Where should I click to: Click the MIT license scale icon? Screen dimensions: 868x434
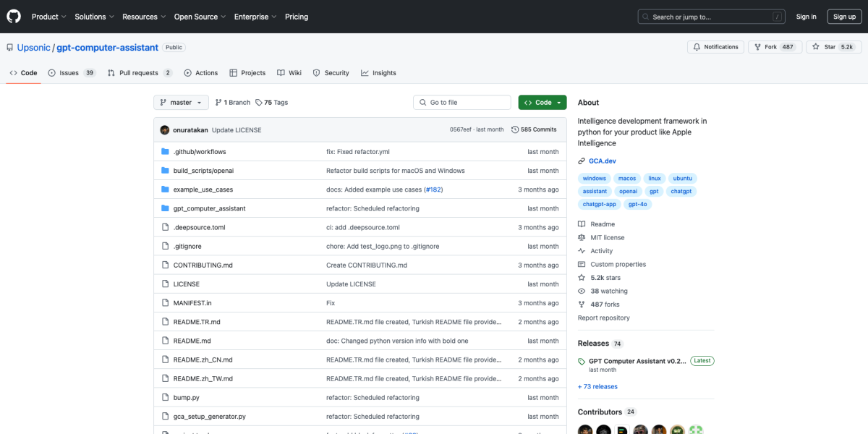tap(582, 237)
